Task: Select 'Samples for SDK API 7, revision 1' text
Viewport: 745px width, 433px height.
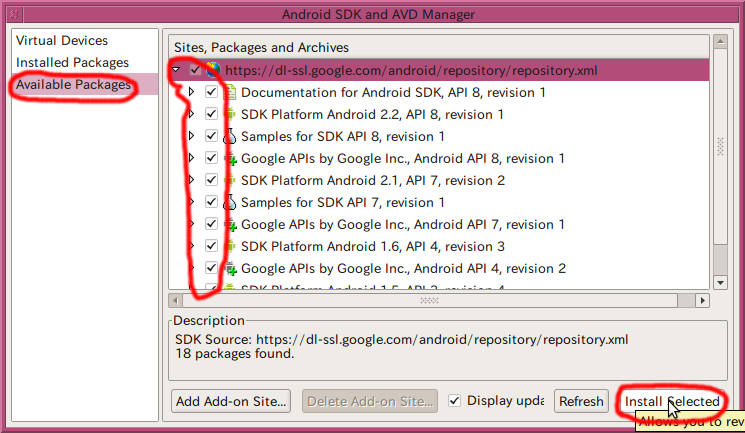Action: click(343, 202)
